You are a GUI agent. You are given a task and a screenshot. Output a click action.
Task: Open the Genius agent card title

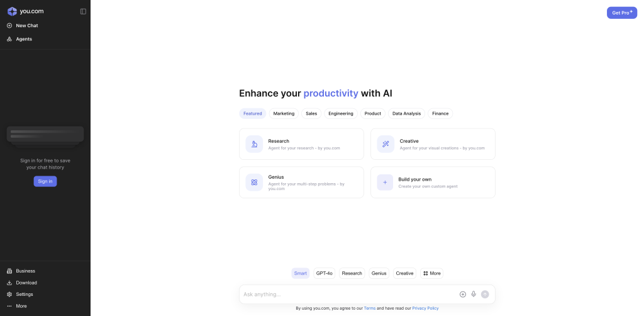click(x=276, y=177)
